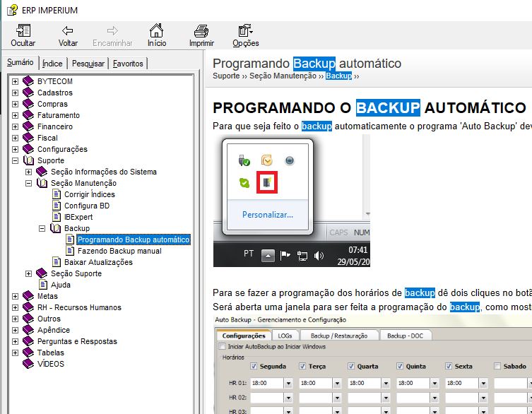
Task: Open the VÍDEOS tree item
Action: coord(51,364)
